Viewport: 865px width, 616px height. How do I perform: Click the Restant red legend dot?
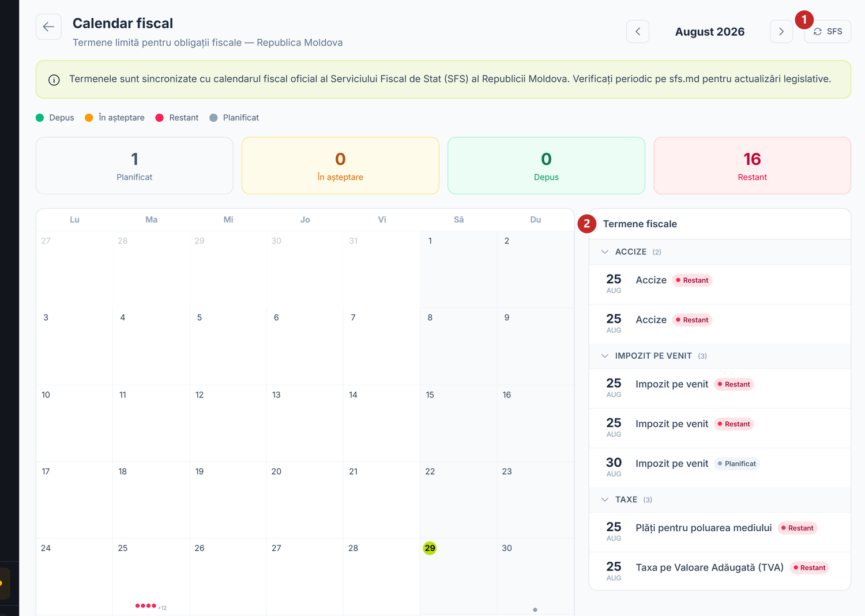[160, 118]
